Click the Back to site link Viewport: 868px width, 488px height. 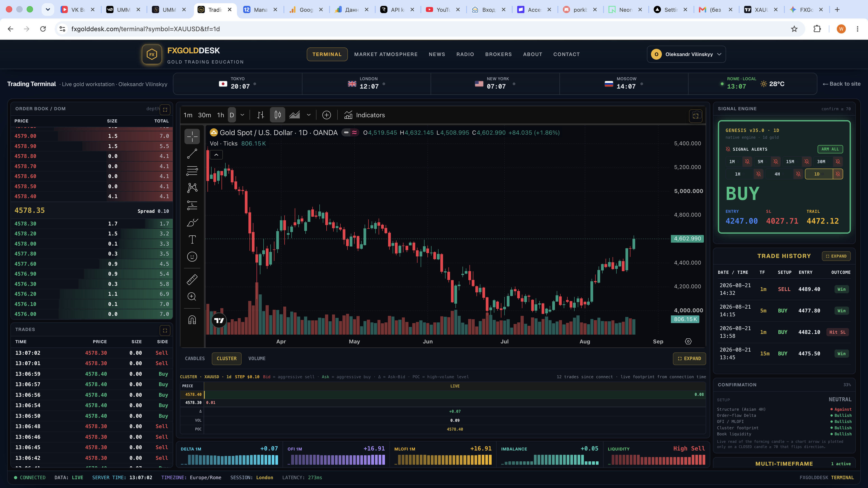click(x=841, y=84)
